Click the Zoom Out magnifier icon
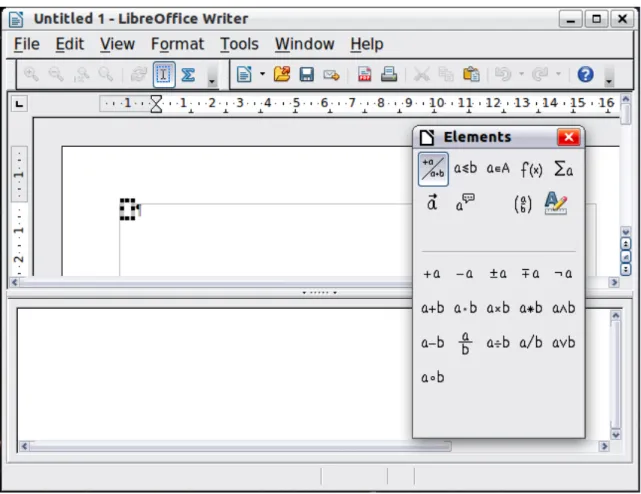This screenshot has width=641, height=494. [56, 74]
